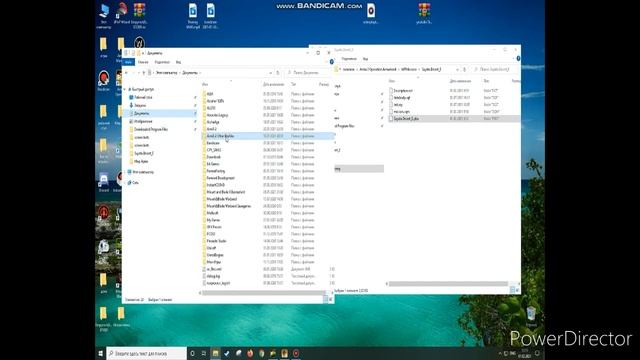Click horizontal scrollbar in right Explorer window

tap(448, 284)
